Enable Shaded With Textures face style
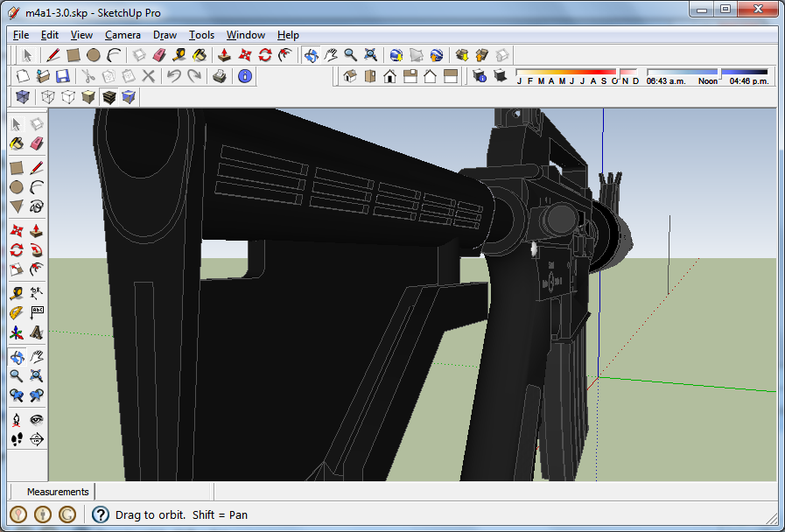 [x=109, y=96]
